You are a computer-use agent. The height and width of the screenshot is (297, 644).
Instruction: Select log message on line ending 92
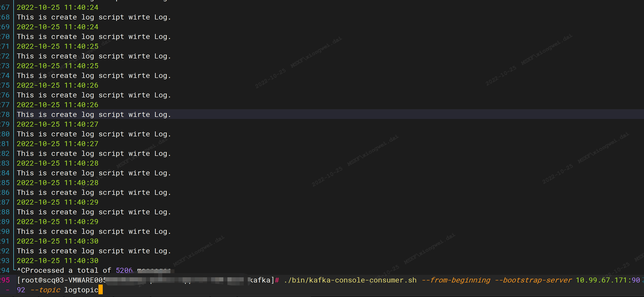[x=94, y=251]
